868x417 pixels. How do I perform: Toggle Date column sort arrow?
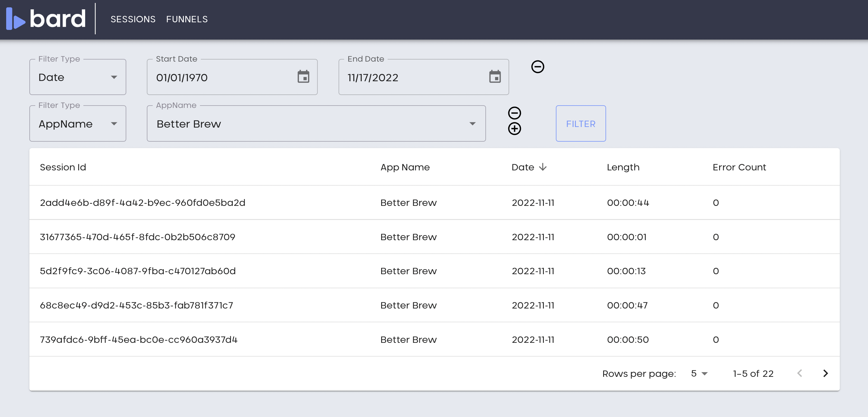(x=543, y=167)
